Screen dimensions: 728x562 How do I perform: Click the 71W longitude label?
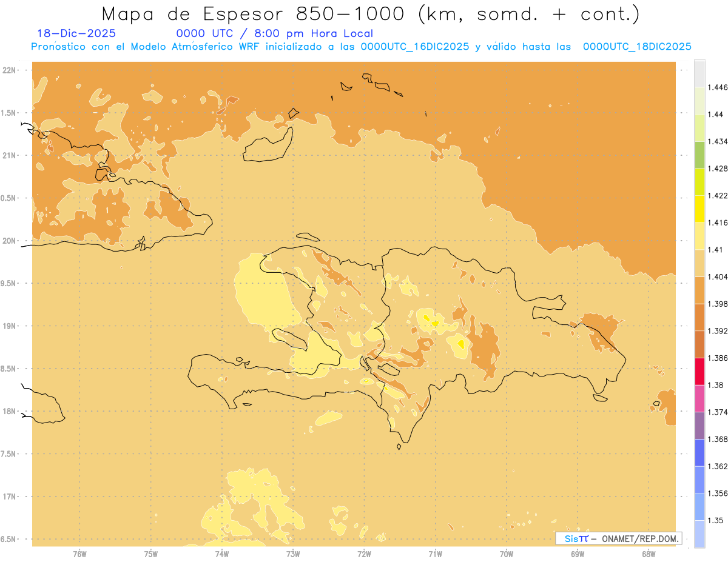tap(435, 554)
